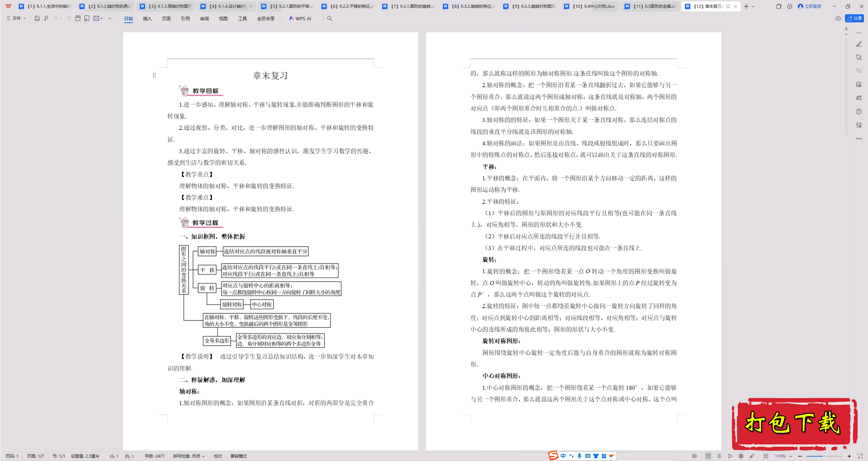Toggle eye protection mode icon
The image size is (868, 461).
[694, 456]
